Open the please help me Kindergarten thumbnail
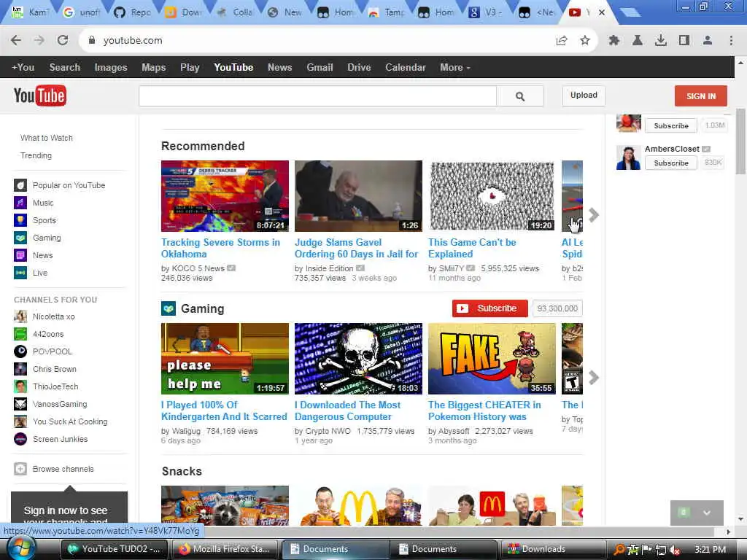 click(x=225, y=359)
